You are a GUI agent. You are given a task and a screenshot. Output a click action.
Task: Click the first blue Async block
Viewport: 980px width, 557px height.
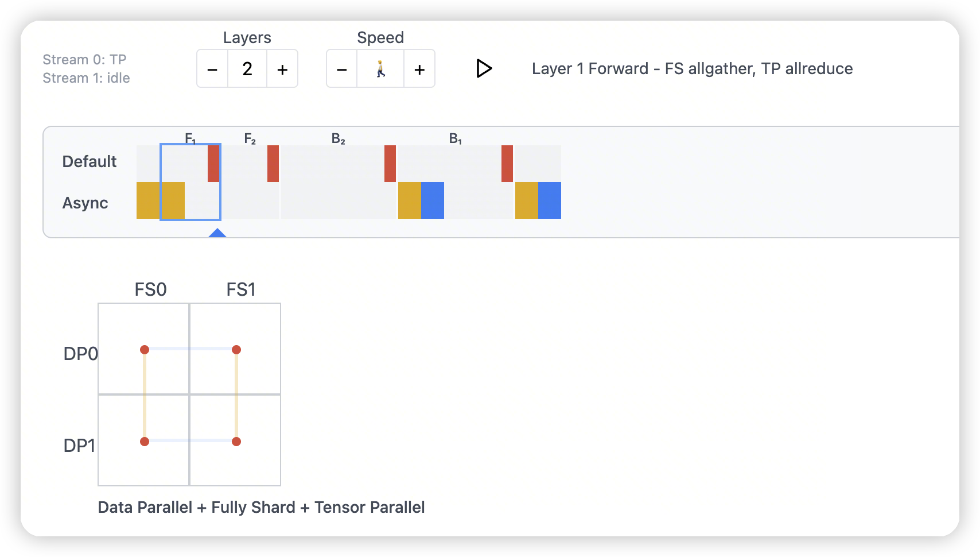(433, 200)
